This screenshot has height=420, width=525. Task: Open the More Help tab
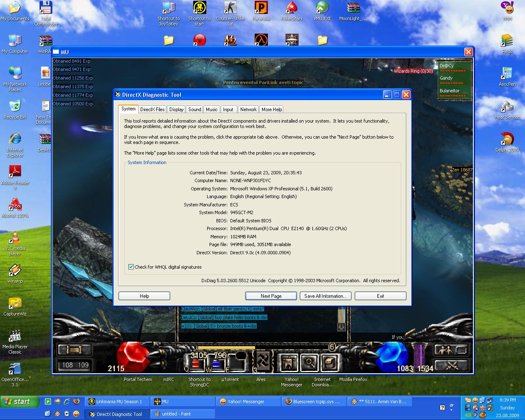(272, 110)
